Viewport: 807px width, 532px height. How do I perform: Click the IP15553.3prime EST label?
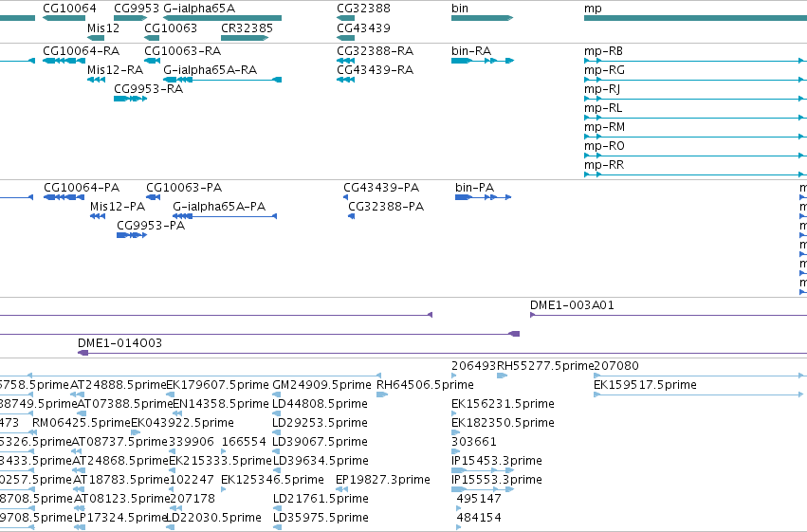497,480
